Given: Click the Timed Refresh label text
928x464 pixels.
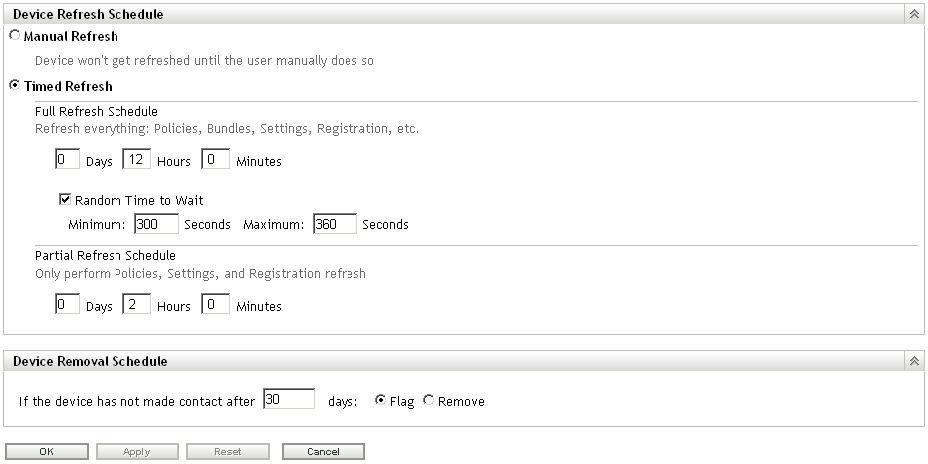Looking at the screenshot, I should [x=68, y=86].
